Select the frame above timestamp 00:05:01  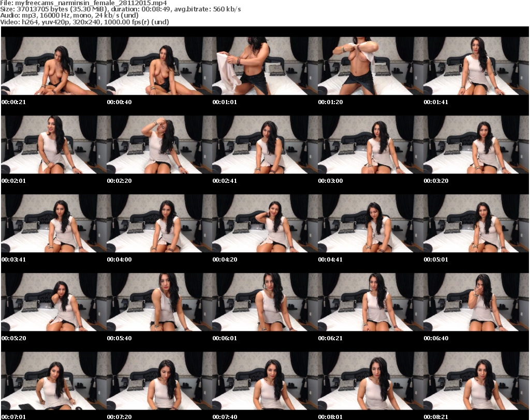476,224
